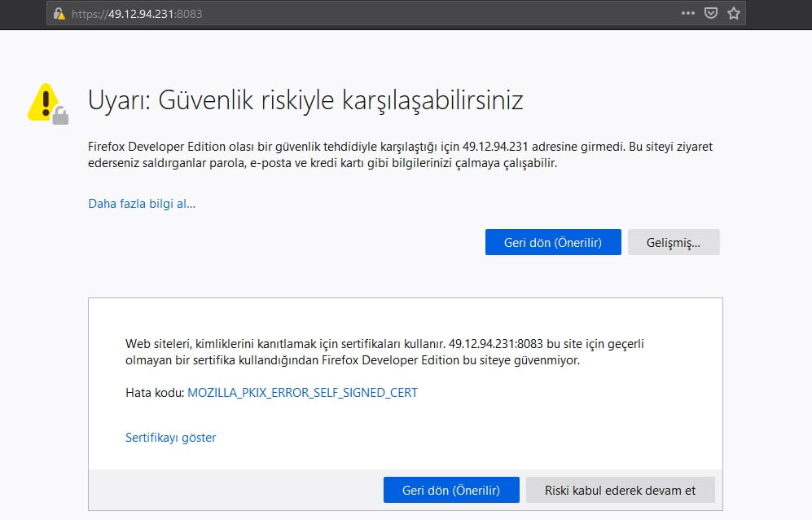Click the upper 'Geri dön (Önerilir)' button
812x520 pixels.
[553, 242]
